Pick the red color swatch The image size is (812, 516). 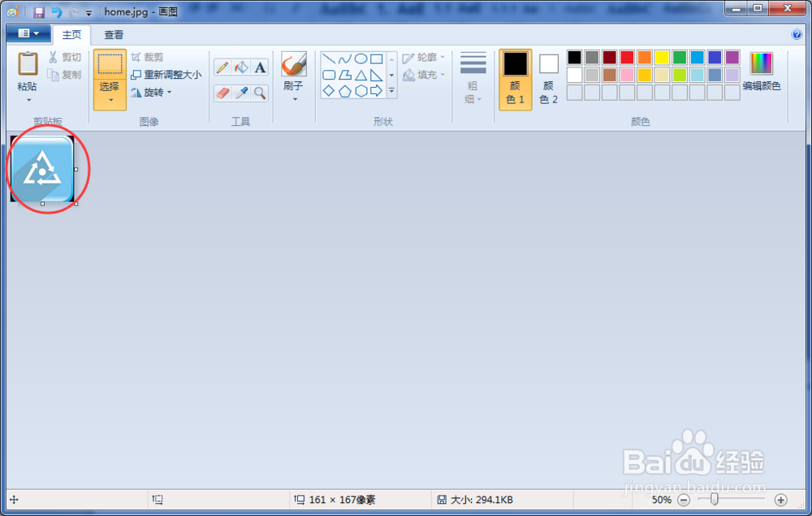click(x=627, y=58)
